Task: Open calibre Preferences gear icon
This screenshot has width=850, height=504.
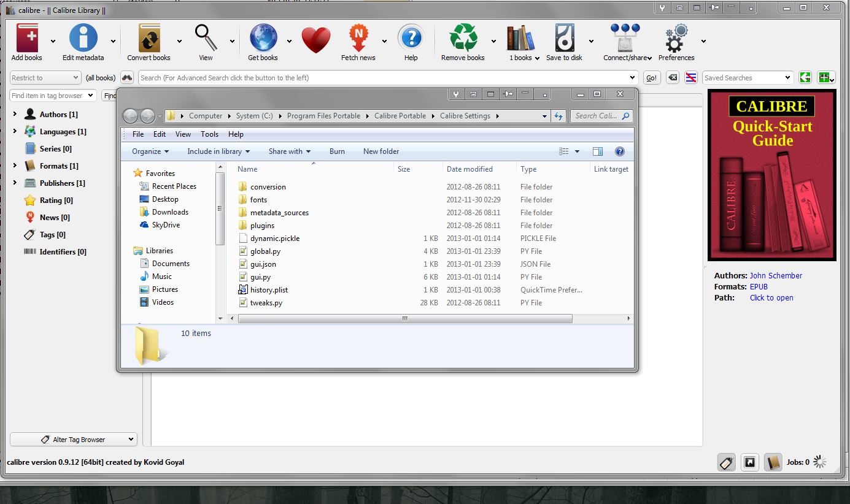Action: coord(677,38)
